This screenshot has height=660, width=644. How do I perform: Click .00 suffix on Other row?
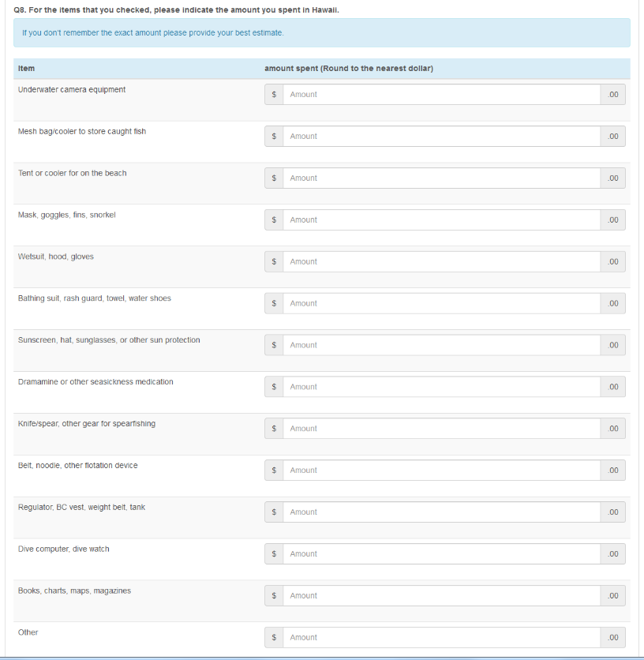[613, 637]
